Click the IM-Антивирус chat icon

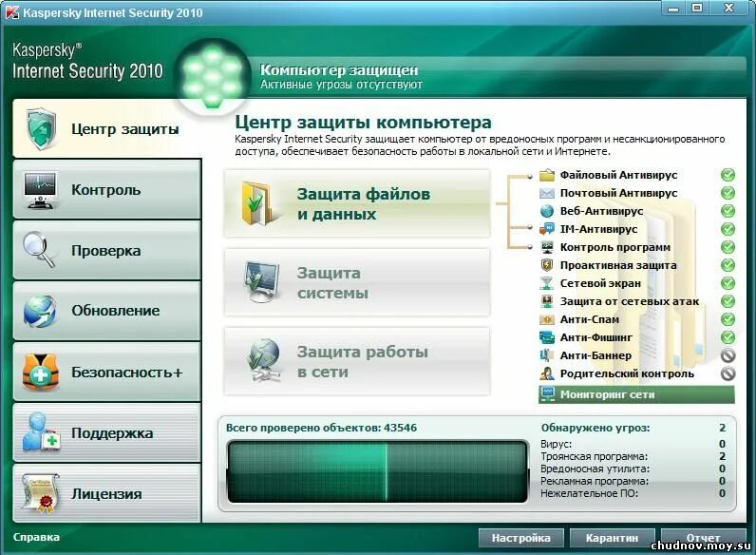click(x=547, y=229)
